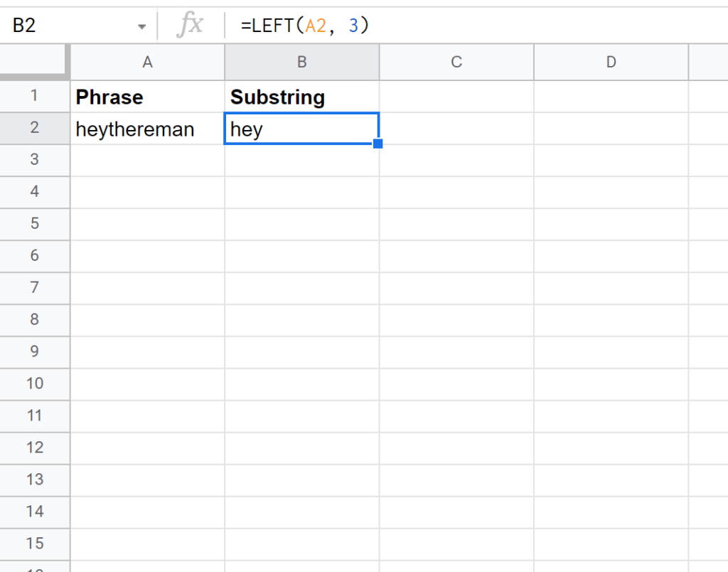Select row 15 header

[35, 544]
